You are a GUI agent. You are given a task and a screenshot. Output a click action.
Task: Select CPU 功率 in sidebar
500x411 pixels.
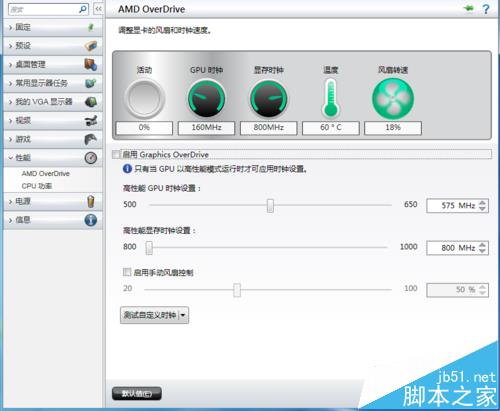[37, 186]
